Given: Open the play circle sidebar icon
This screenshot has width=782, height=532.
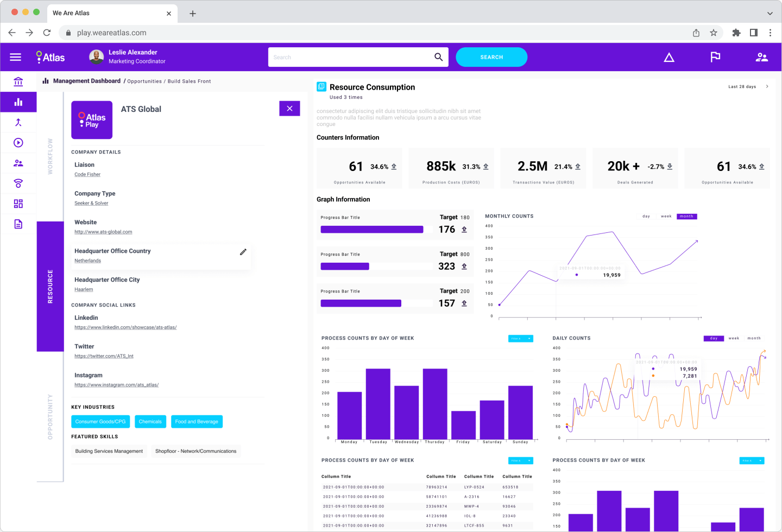Looking at the screenshot, I should click(18, 143).
